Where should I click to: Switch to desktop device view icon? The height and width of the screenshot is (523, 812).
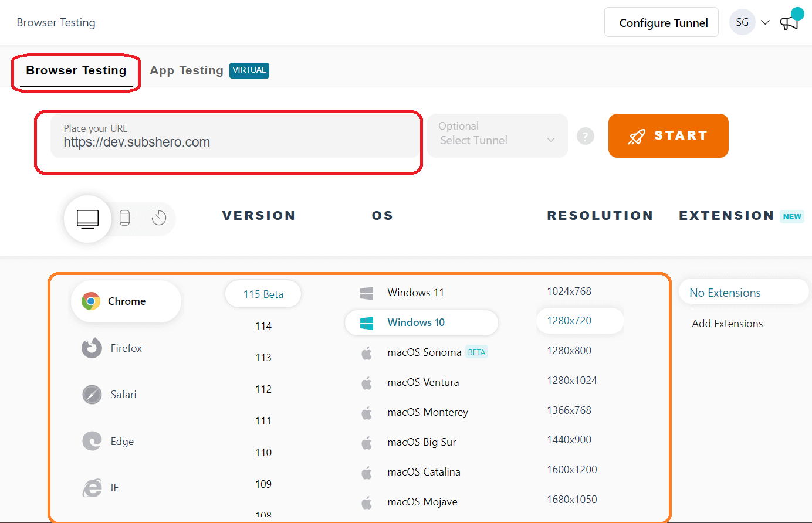coord(87,219)
